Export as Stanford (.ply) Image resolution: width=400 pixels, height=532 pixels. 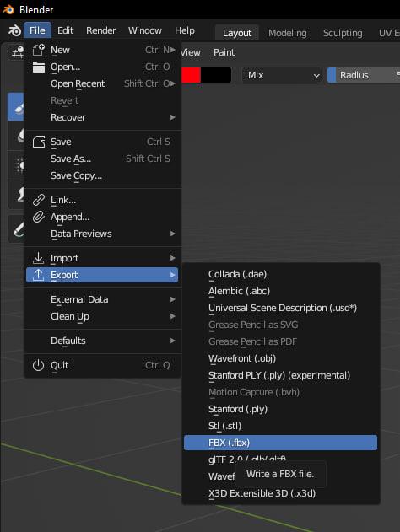280,409
